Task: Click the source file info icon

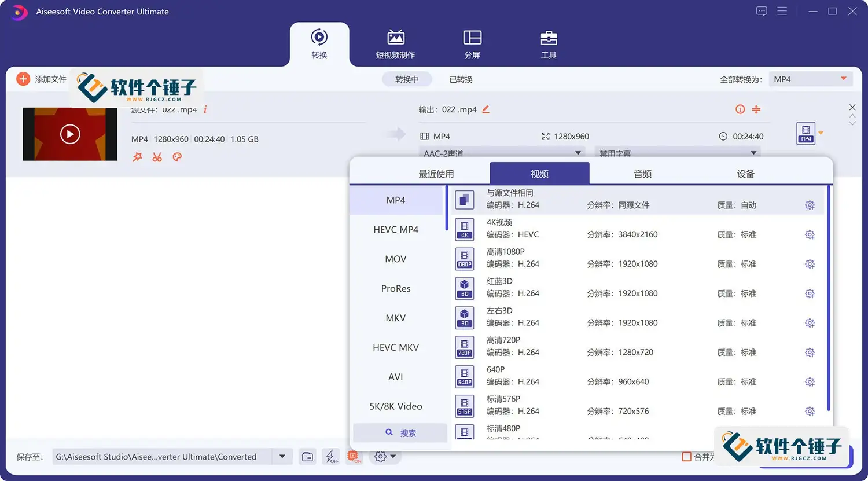Action: point(205,109)
